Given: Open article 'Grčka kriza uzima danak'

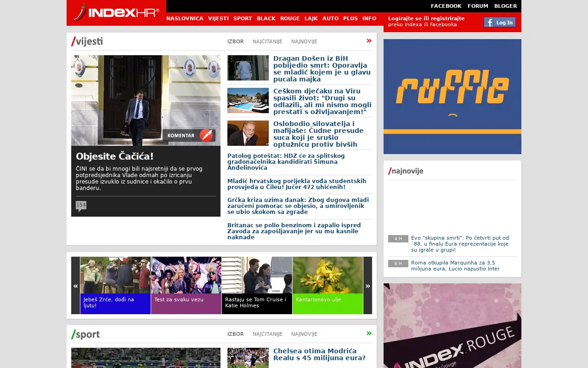Looking at the screenshot, I should coord(298,206).
